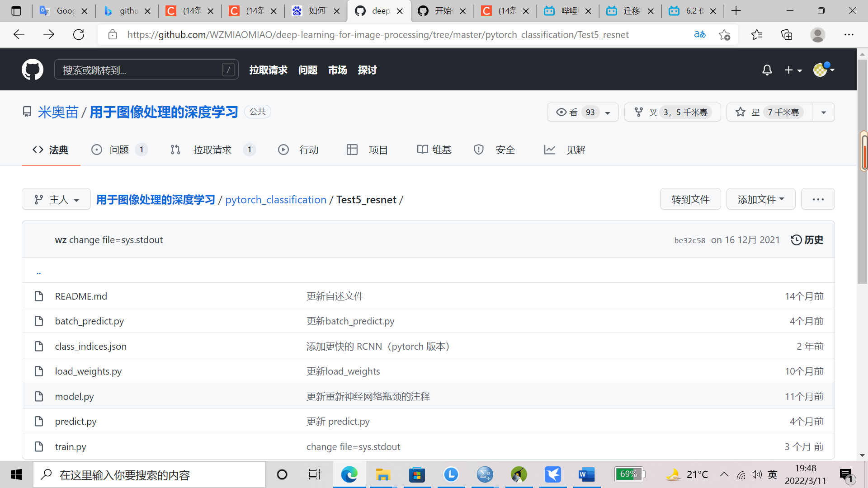Screen dimensions: 868x488
Task: Open the more options ellipsis menu
Action: coord(817,199)
